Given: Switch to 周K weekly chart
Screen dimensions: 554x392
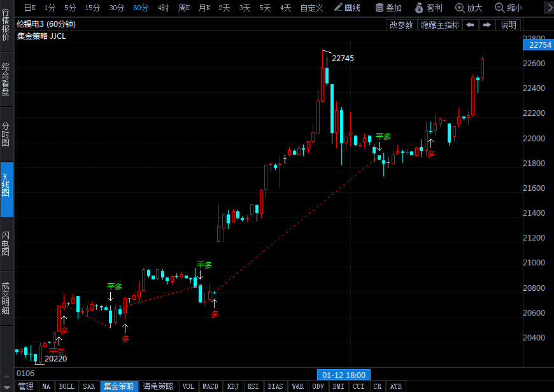Looking at the screenshot, I should coord(184,8).
